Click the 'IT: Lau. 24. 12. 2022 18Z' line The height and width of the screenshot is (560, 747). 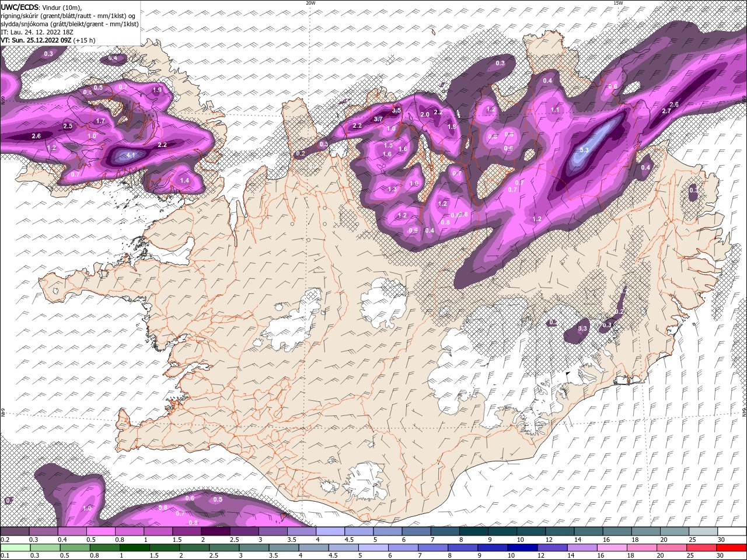[x=36, y=32]
